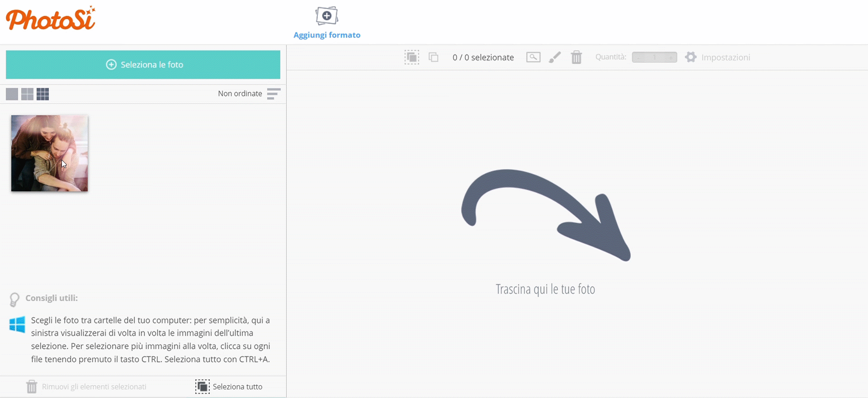
Task: Click the Trascina qui le tue foto area
Action: click(545, 289)
